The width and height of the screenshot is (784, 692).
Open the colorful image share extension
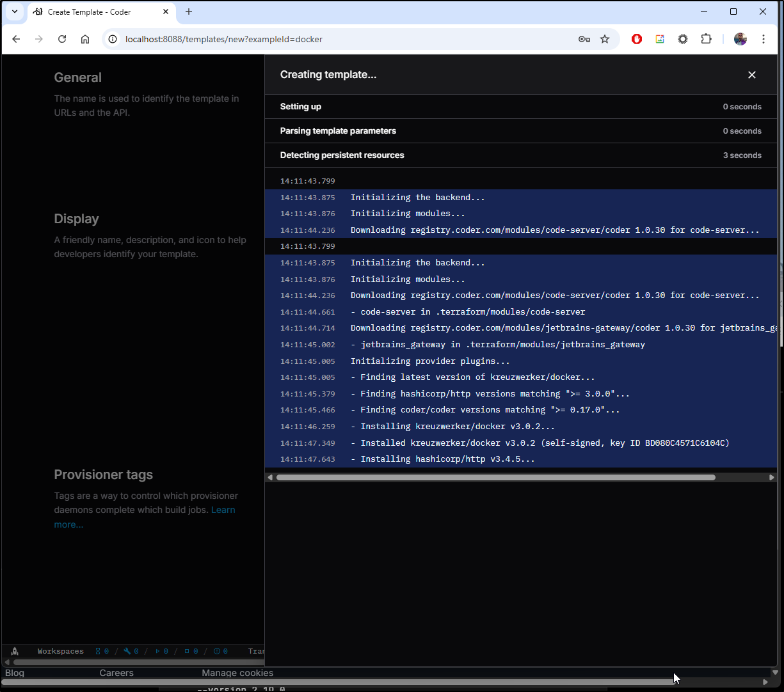660,39
